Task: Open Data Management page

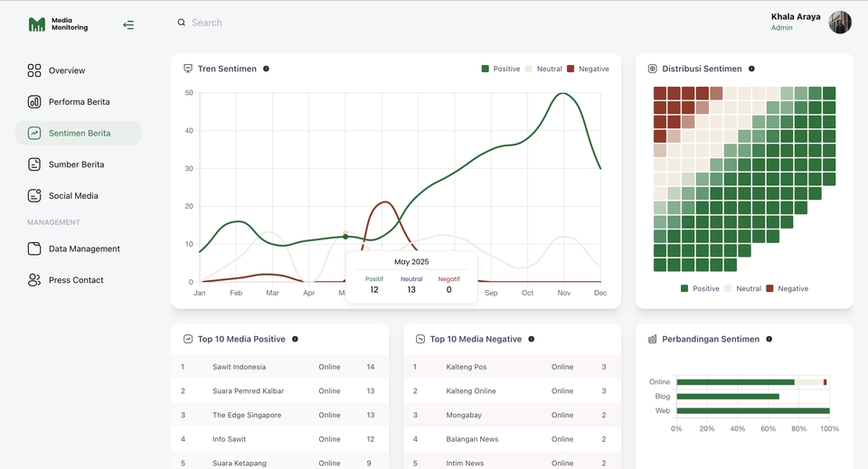Action: click(x=83, y=249)
